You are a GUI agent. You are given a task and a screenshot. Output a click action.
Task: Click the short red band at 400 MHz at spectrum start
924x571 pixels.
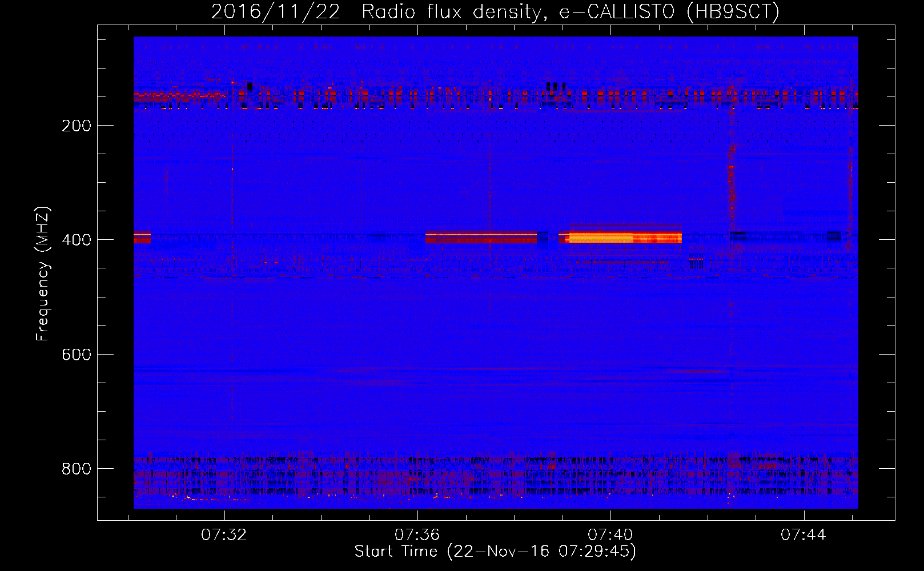click(142, 237)
